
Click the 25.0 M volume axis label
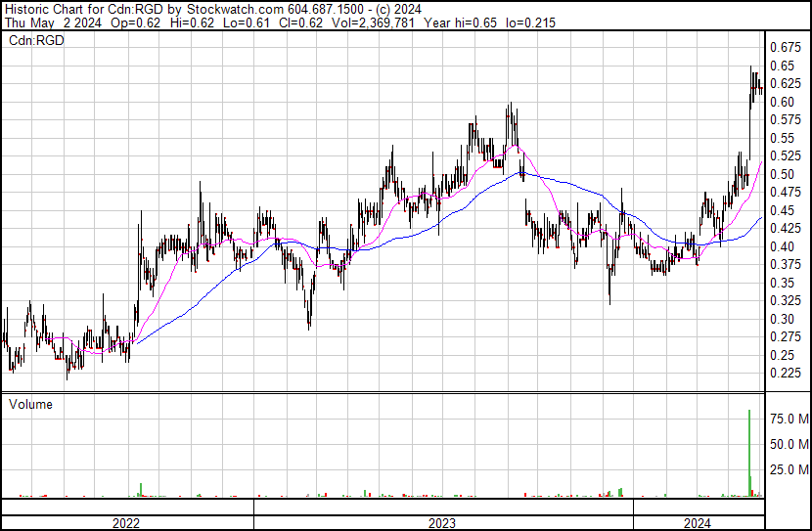click(789, 470)
